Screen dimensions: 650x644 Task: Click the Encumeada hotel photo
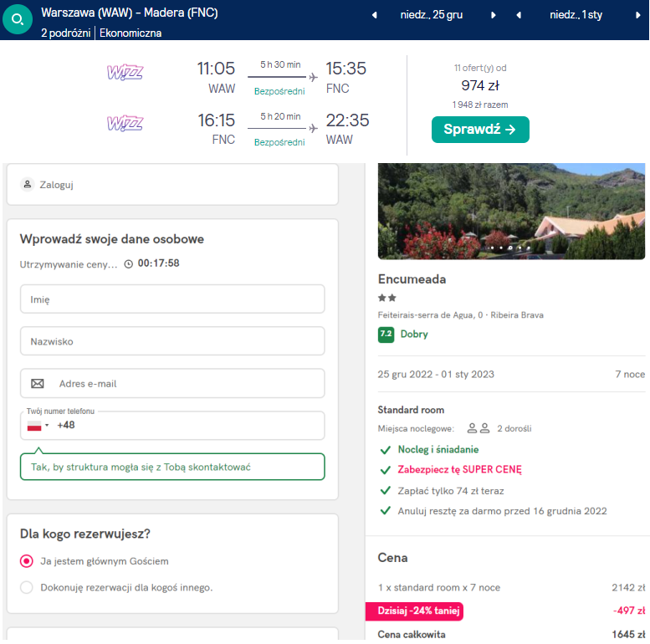[x=511, y=212]
